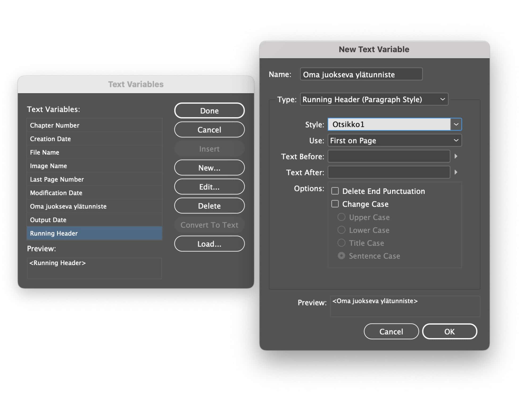Click the Text After input field
Image resolution: width=532 pixels, height=397 pixels.
389,172
